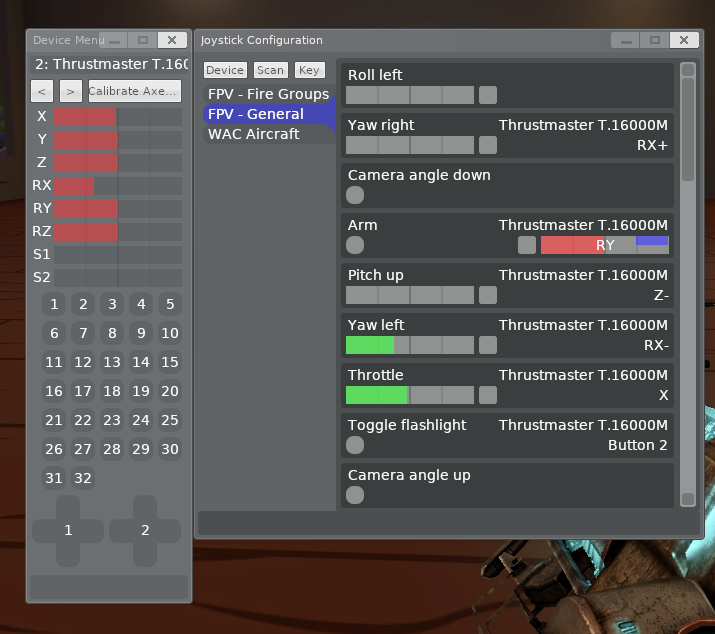715x634 pixels.
Task: Click the Yaw right axis bar
Action: (x=410, y=145)
